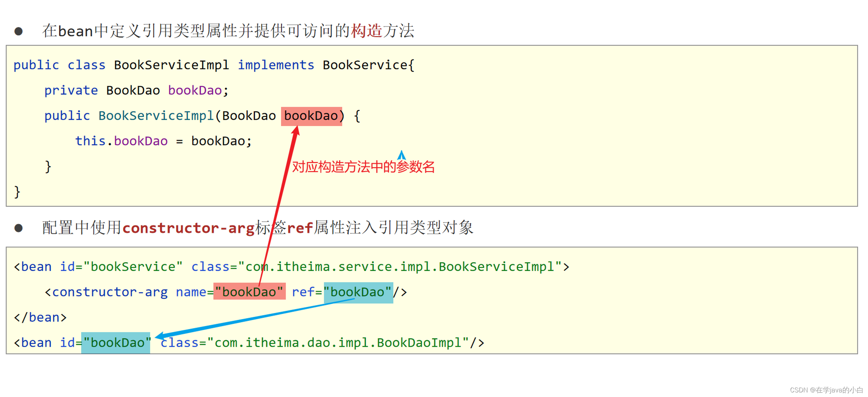
Task: Click the bold red ref text in heading
Action: 300,228
